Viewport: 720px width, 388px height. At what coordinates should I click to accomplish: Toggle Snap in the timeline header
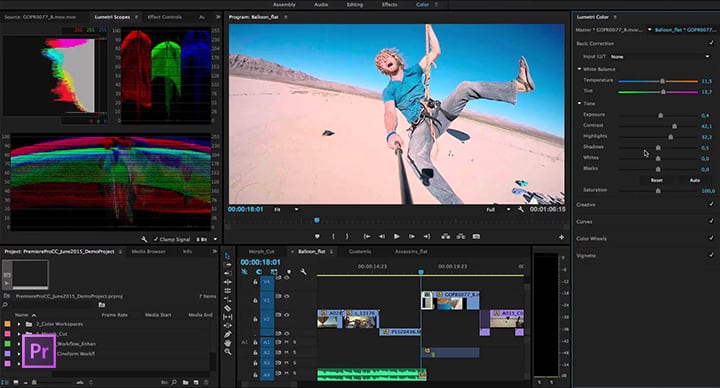pyautogui.click(x=259, y=272)
